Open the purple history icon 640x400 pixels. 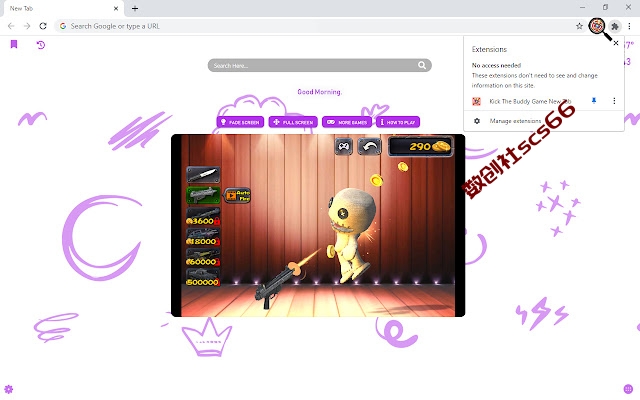[x=40, y=44]
